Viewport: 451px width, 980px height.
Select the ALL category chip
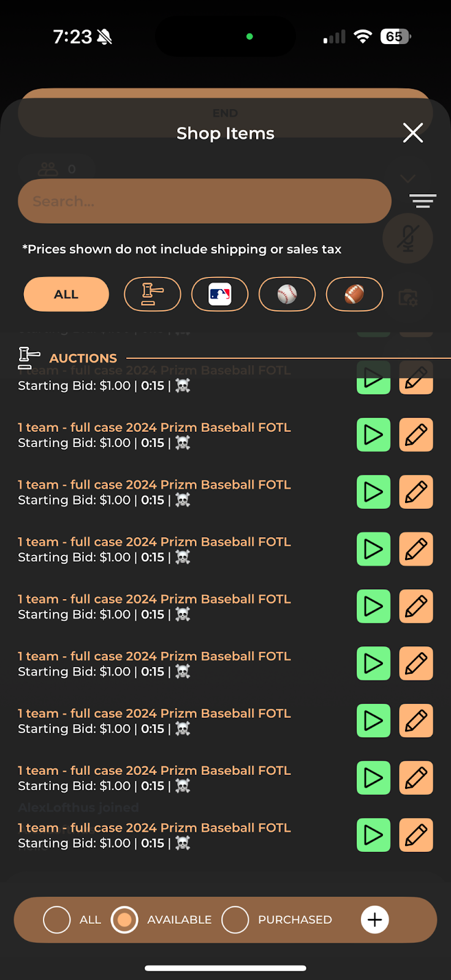coord(66,294)
